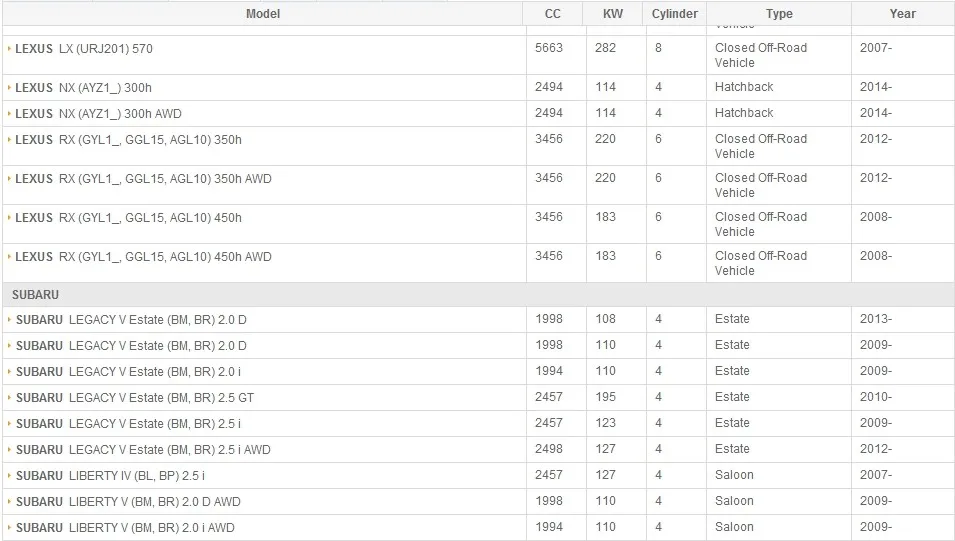
Task: Click KW 220 in RX 350h AWD row
Action: point(605,178)
